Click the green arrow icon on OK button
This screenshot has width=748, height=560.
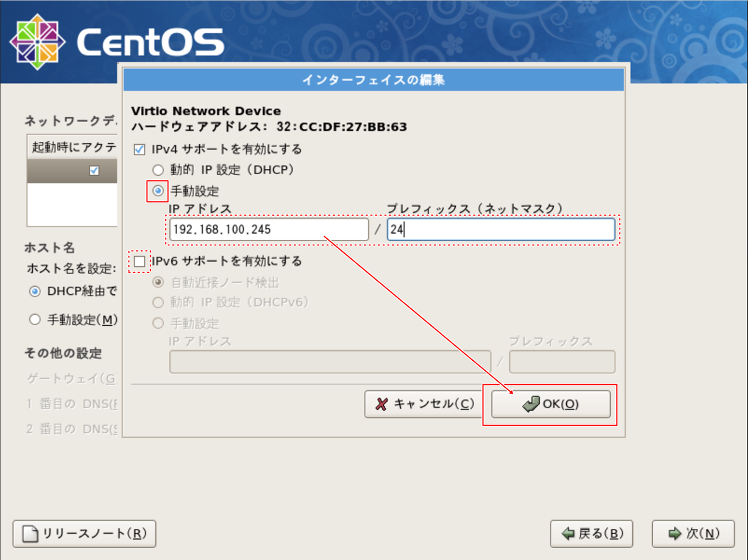[531, 404]
